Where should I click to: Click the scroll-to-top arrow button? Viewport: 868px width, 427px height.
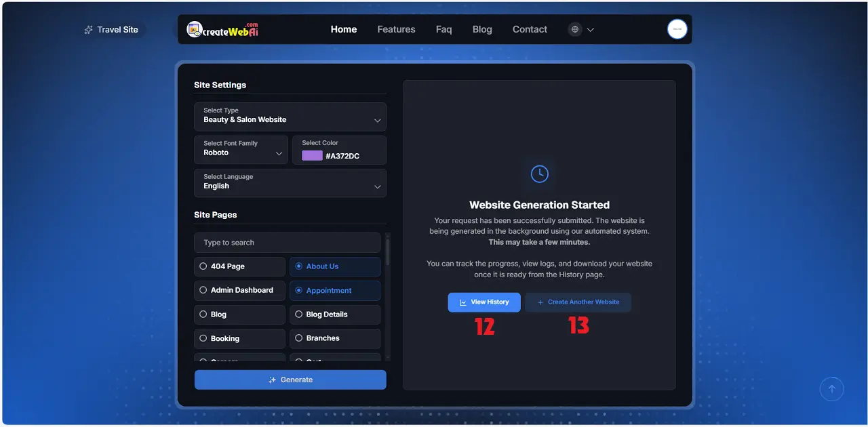832,388
